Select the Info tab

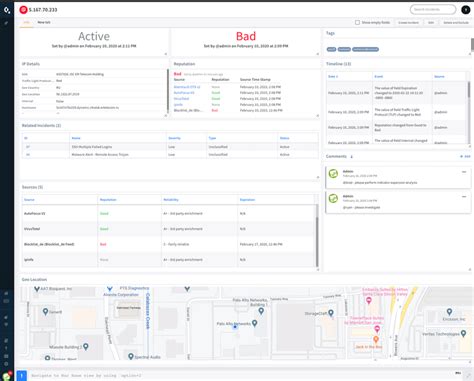point(26,22)
